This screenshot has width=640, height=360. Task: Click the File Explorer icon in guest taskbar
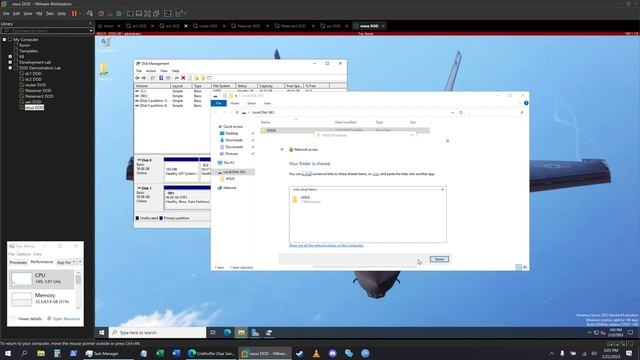(x=241, y=333)
